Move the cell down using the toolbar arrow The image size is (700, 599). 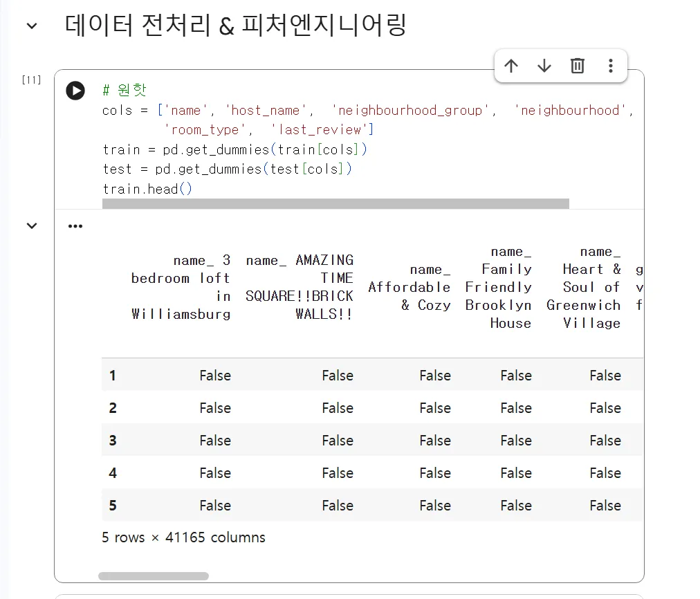click(544, 65)
